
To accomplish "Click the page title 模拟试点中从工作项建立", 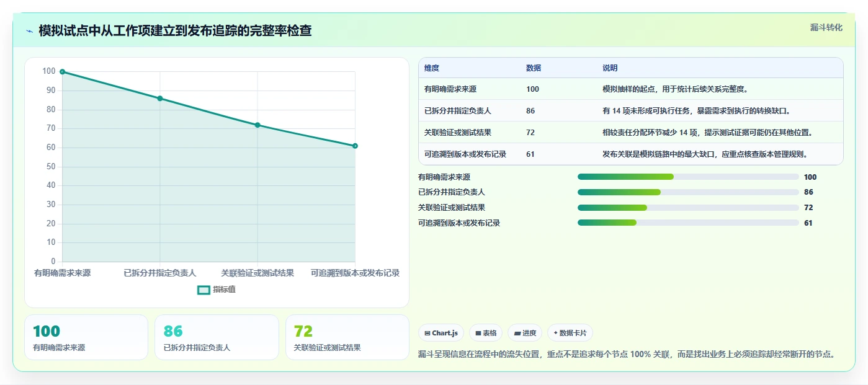I will click(175, 31).
